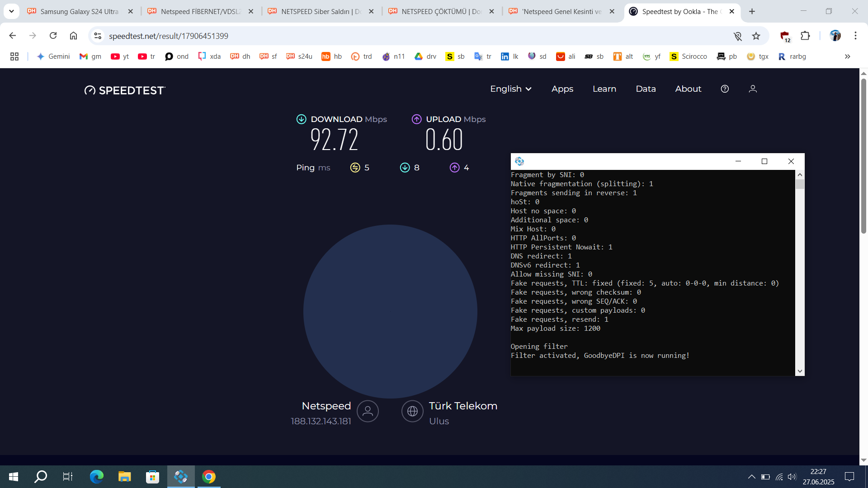868x488 pixels.
Task: Open the Apps menu item
Action: [x=562, y=89]
